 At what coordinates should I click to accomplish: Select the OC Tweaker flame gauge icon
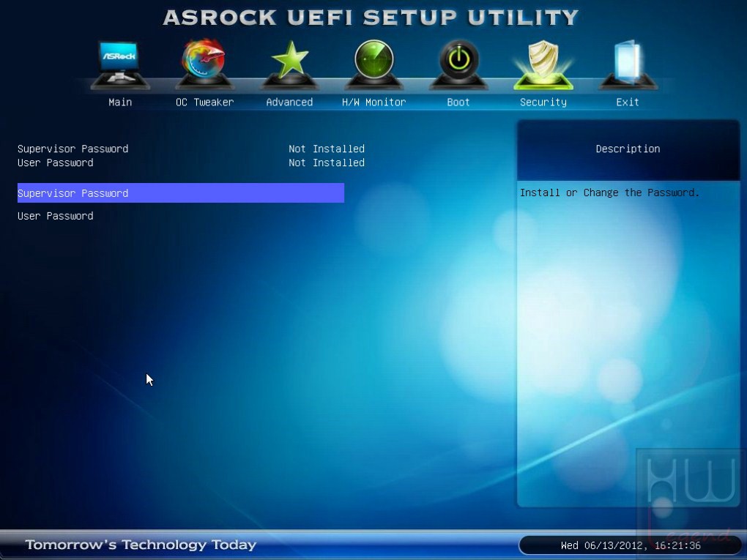[204, 64]
